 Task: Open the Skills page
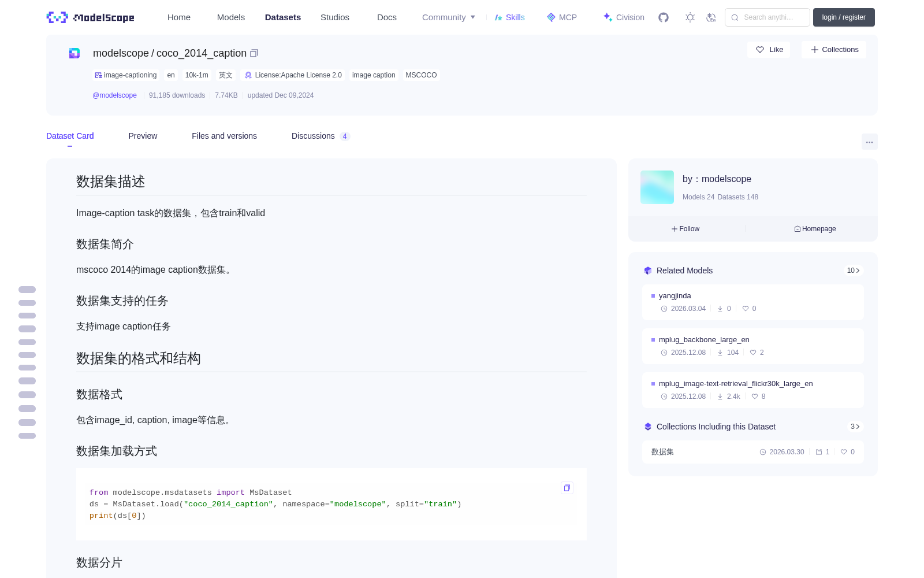tap(510, 17)
